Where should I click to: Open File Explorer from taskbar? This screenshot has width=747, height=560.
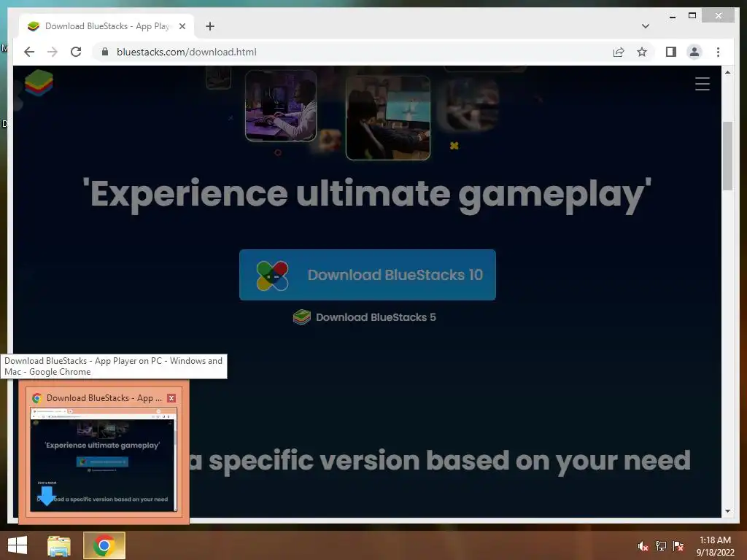[x=59, y=545]
